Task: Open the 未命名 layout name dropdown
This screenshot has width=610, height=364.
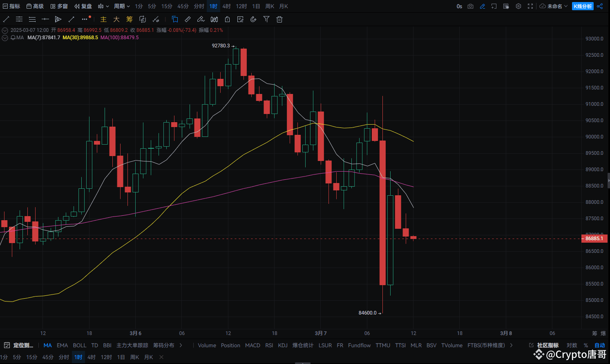Action: coord(554,6)
